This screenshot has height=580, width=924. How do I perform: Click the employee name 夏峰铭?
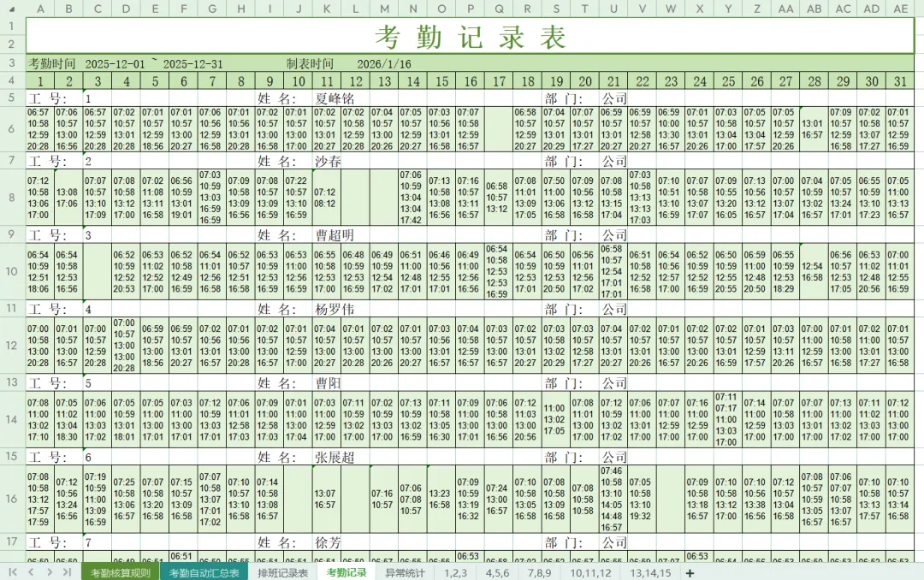tap(335, 98)
